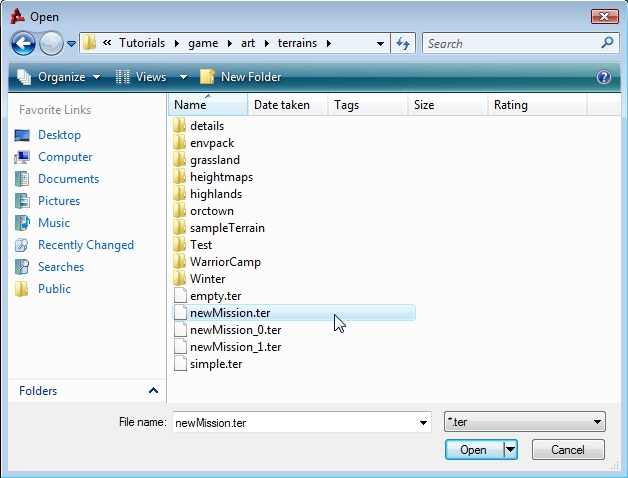
Task: Click the Open button
Action: point(473,450)
